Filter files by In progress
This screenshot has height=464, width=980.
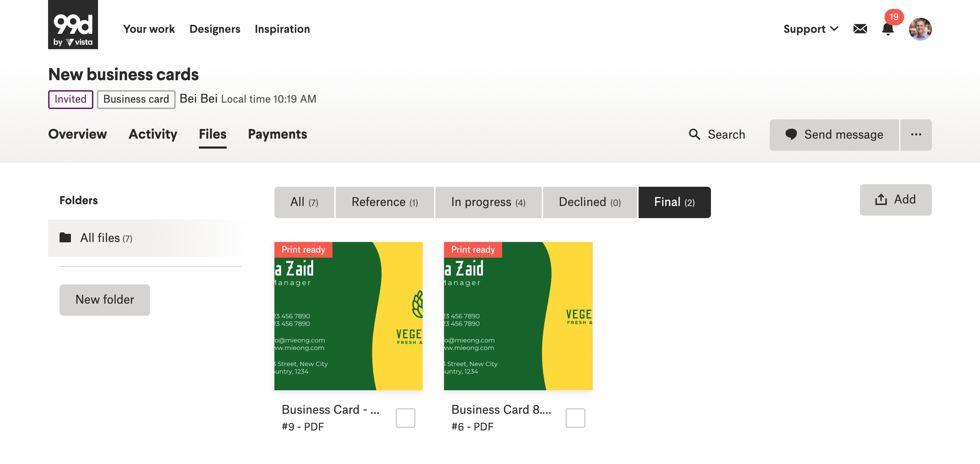(x=488, y=202)
